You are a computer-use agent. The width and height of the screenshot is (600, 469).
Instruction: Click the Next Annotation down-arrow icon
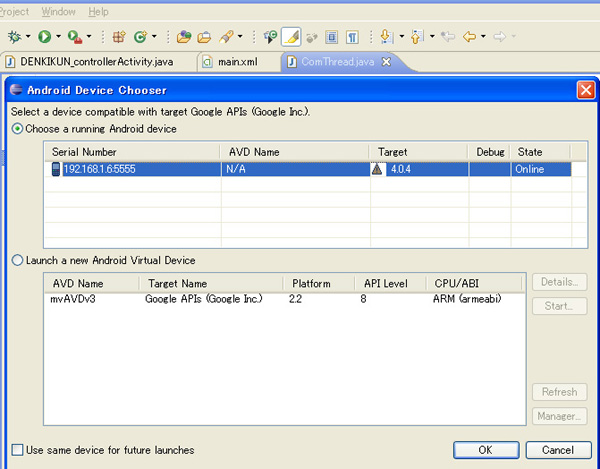tap(387, 37)
